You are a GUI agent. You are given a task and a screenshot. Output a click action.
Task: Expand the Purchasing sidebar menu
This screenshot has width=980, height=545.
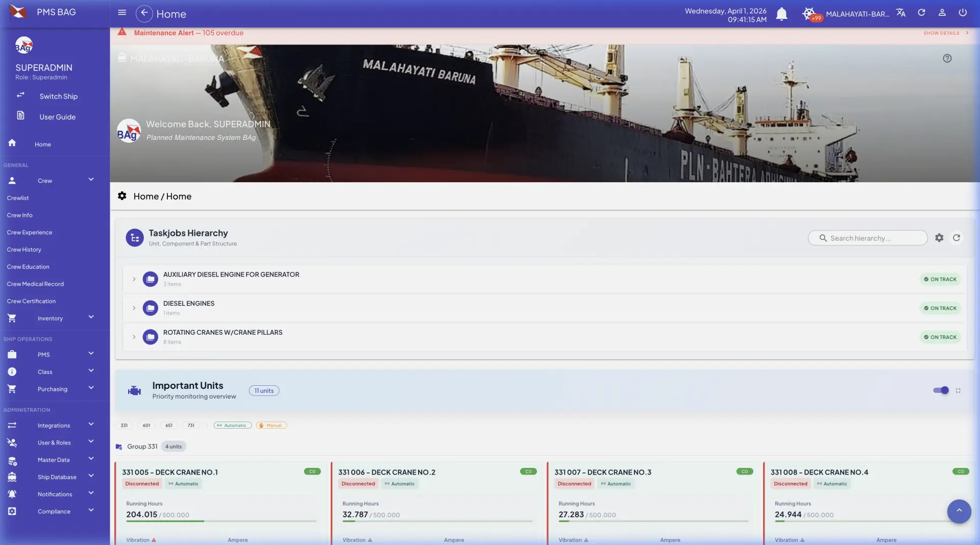[x=91, y=388]
